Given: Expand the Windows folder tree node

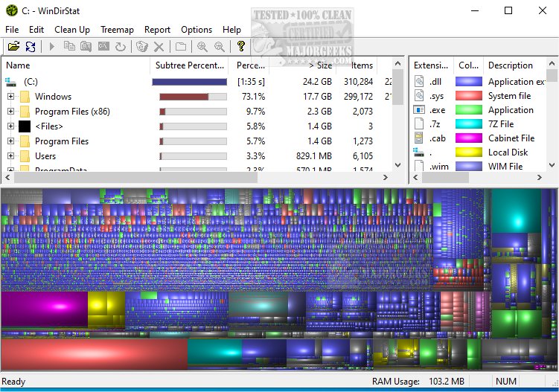Looking at the screenshot, I should (x=10, y=97).
